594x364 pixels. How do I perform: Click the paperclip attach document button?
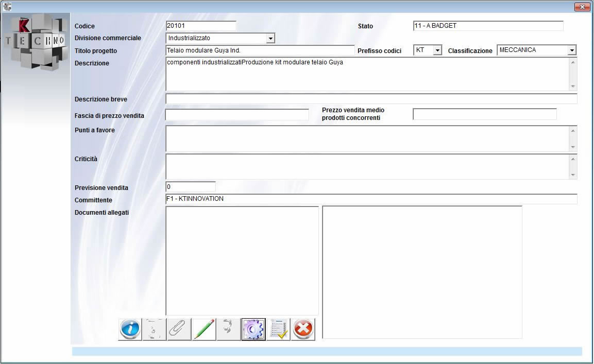click(x=179, y=329)
